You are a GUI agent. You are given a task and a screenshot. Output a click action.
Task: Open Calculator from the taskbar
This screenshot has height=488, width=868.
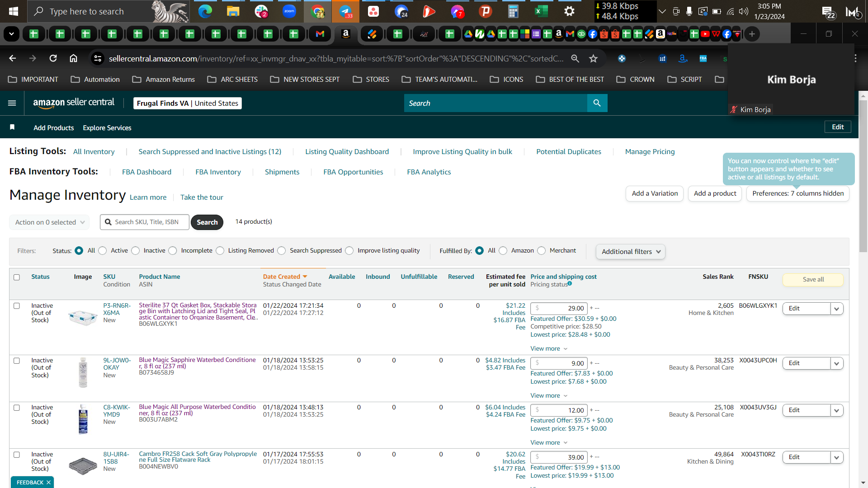coord(513,11)
